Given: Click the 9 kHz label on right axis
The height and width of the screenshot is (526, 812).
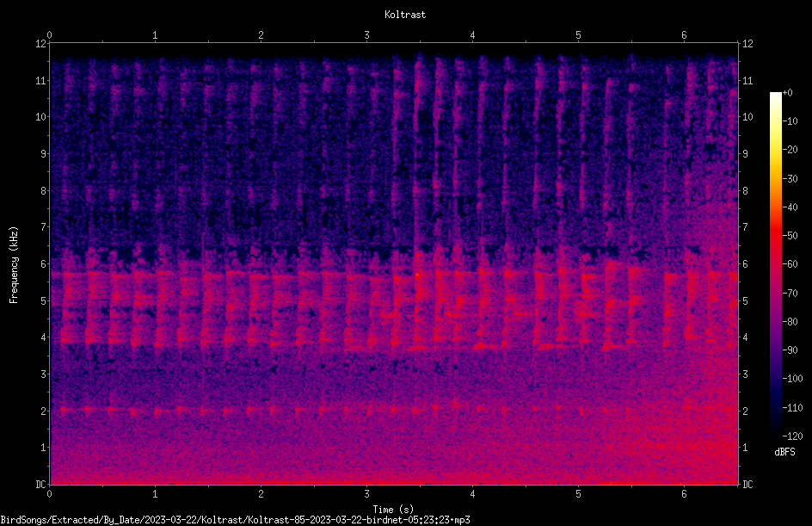Looking at the screenshot, I should 745,154.
